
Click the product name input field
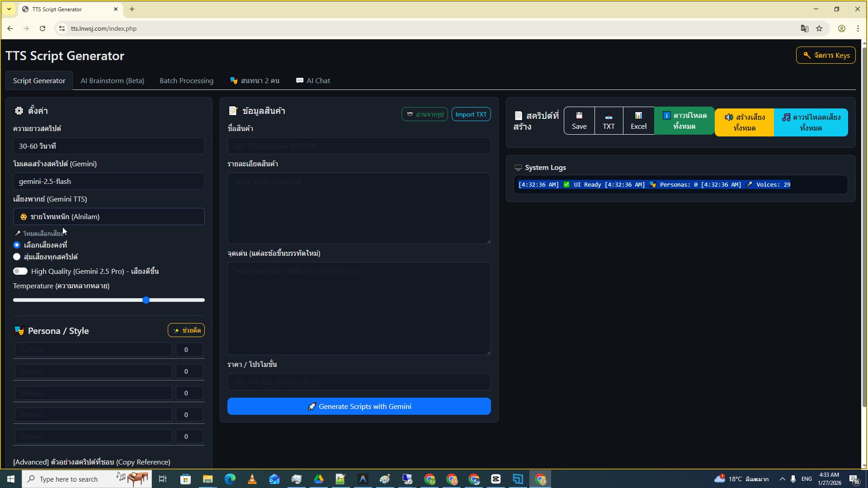359,145
